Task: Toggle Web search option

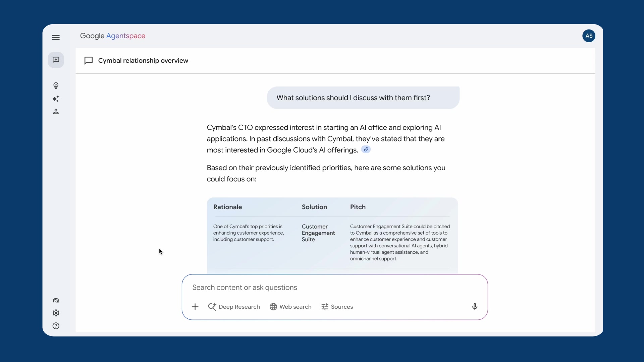Action: click(290, 307)
